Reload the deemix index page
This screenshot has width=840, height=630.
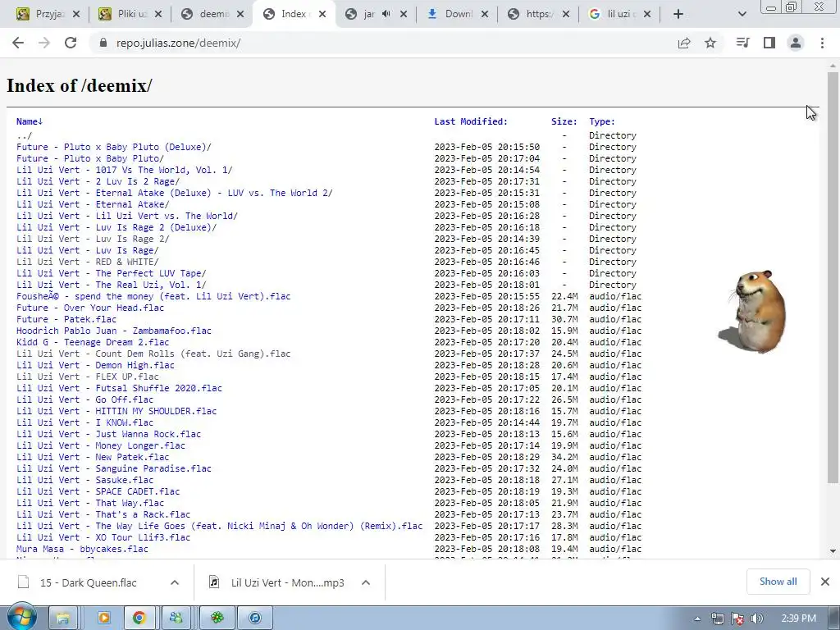point(71,43)
